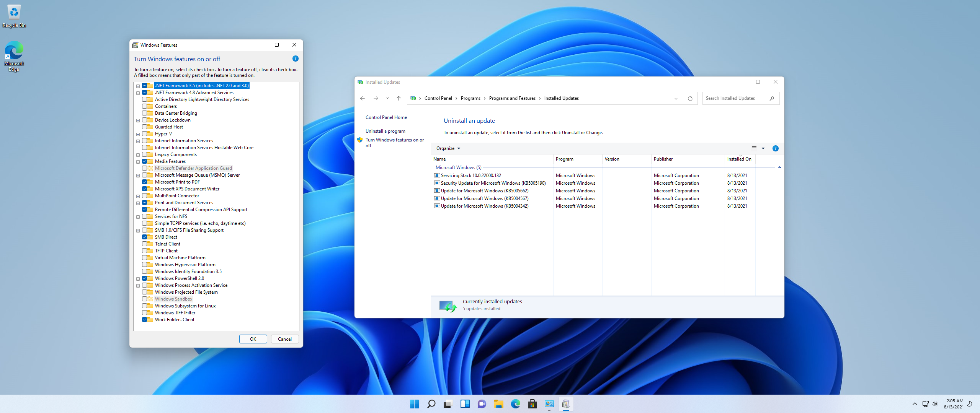Click the Servicing Stack update icon
Screen dimensions: 980x413
(x=437, y=175)
